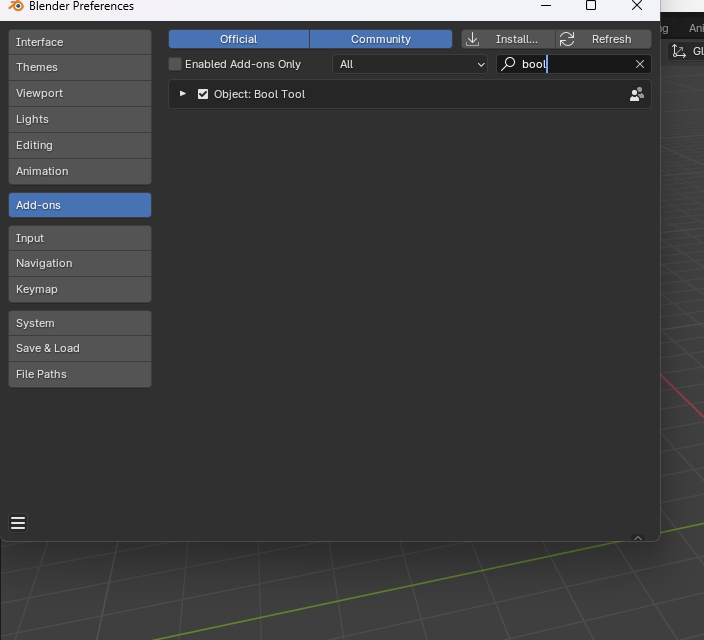Click the magnifier search icon

tap(508, 64)
